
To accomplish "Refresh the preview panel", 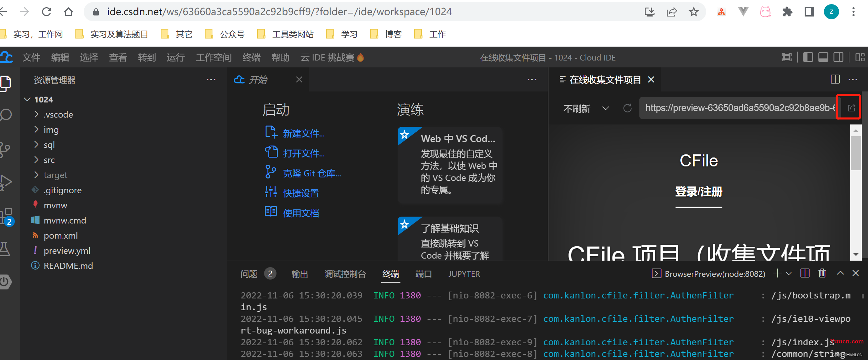I will 627,108.
